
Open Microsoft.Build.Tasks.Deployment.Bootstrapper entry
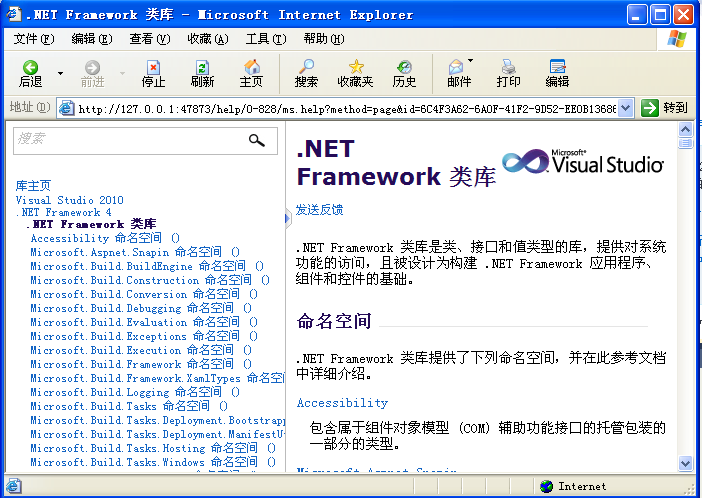tap(157, 420)
